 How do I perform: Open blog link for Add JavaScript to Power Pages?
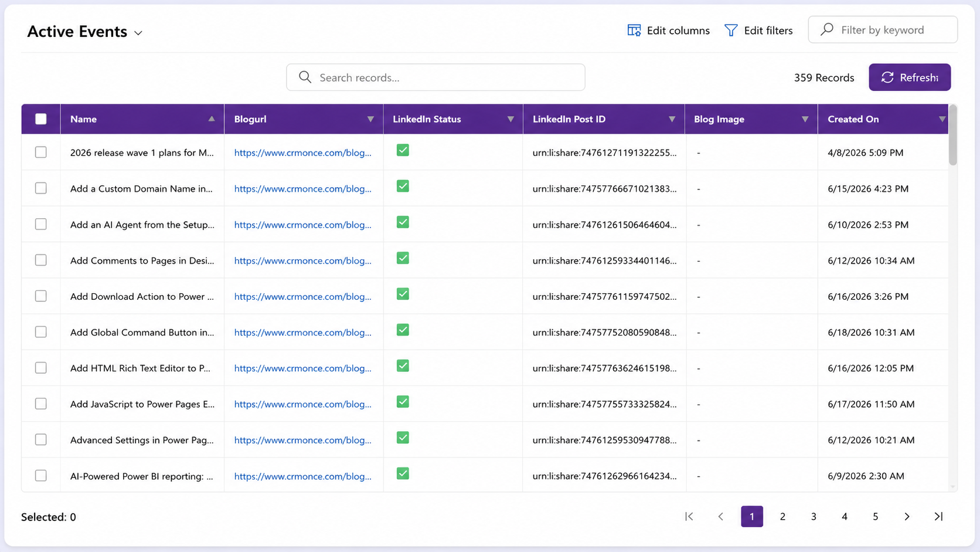(302, 404)
